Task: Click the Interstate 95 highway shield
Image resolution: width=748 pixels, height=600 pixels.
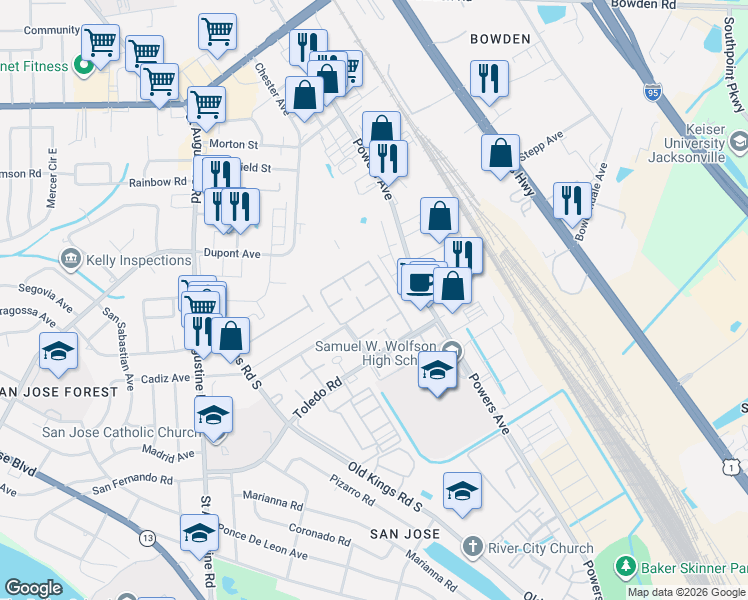Action: (x=652, y=92)
